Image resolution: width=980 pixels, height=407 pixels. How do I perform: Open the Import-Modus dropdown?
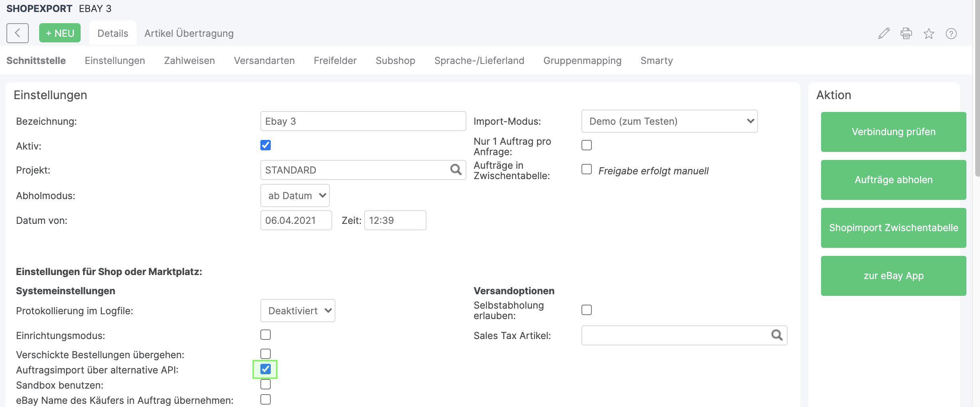669,121
